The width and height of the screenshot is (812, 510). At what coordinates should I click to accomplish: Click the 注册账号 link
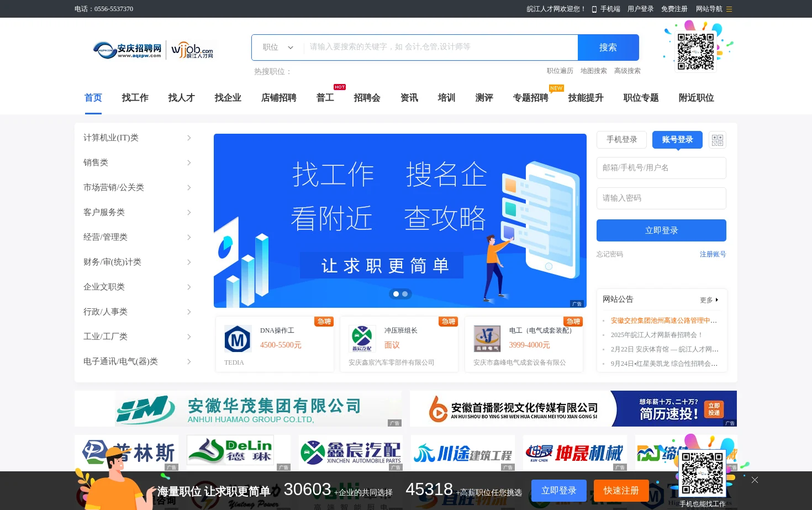point(713,254)
